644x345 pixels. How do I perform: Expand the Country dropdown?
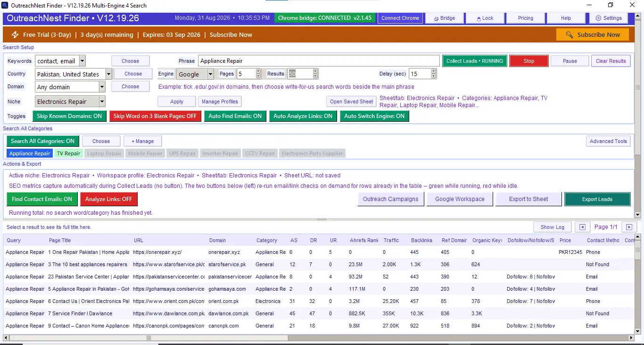point(109,74)
